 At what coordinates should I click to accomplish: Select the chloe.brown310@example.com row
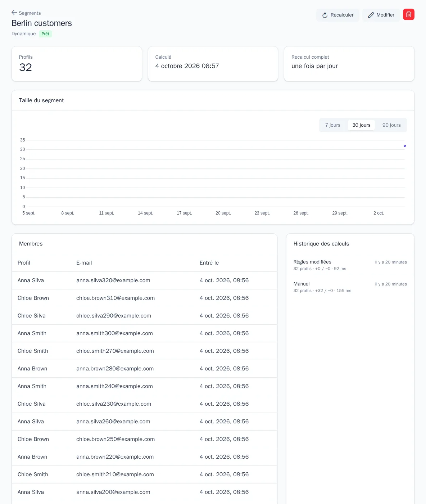coord(144,298)
